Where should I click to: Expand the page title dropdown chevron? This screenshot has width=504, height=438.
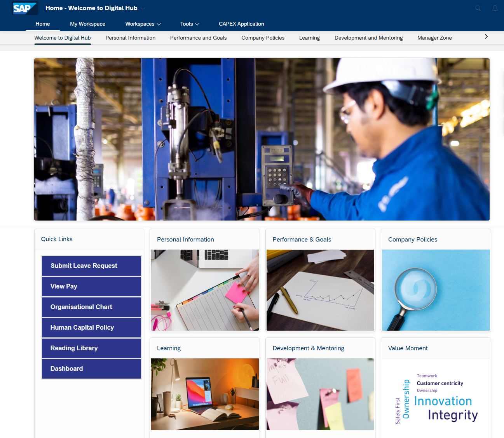point(143,9)
